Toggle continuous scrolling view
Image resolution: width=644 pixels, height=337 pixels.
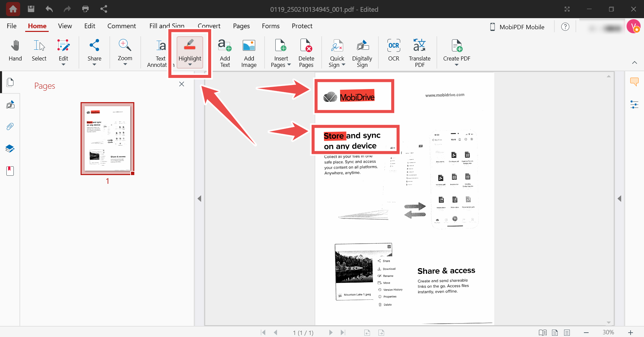click(567, 333)
